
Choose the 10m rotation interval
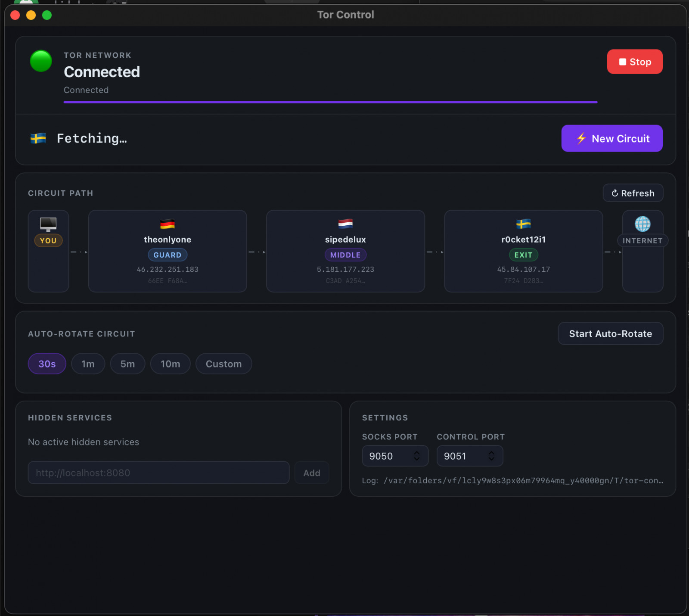170,364
